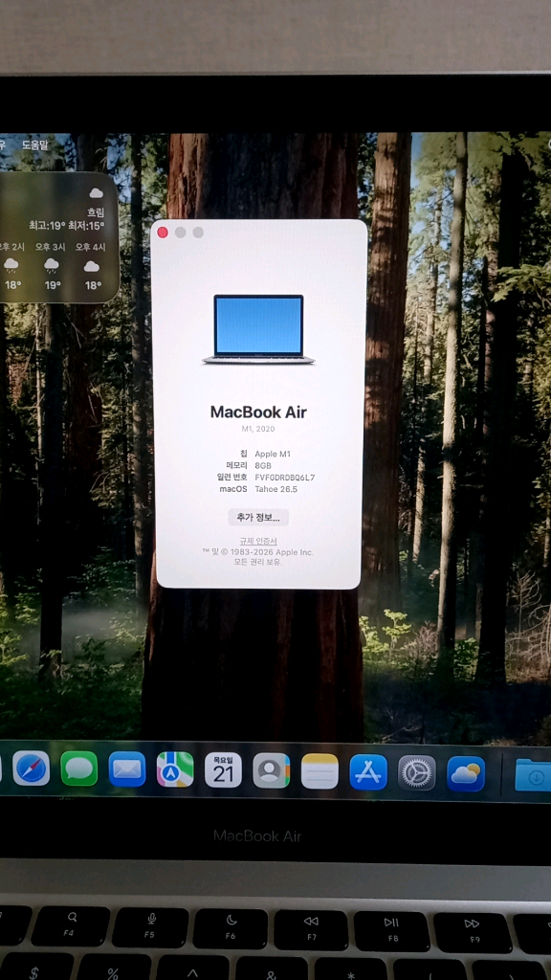The height and width of the screenshot is (980, 551).
Task: Launch the Weather app in Dock
Action: coord(466,773)
